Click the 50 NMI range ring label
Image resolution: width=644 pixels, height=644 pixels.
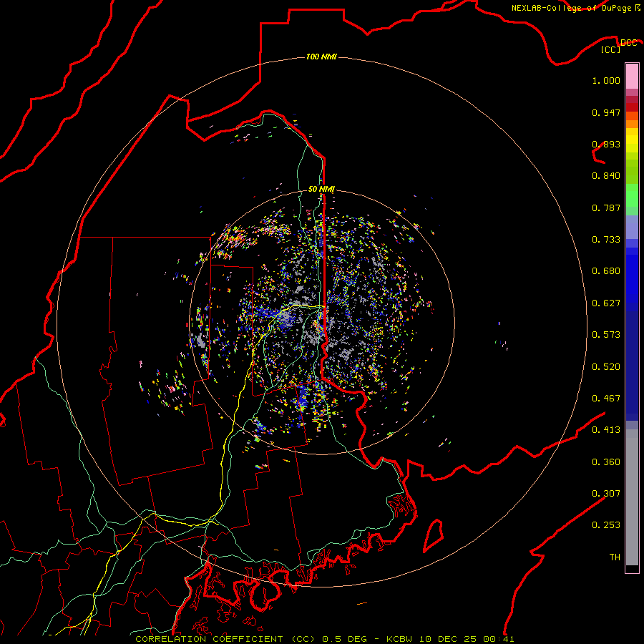pos(321,189)
